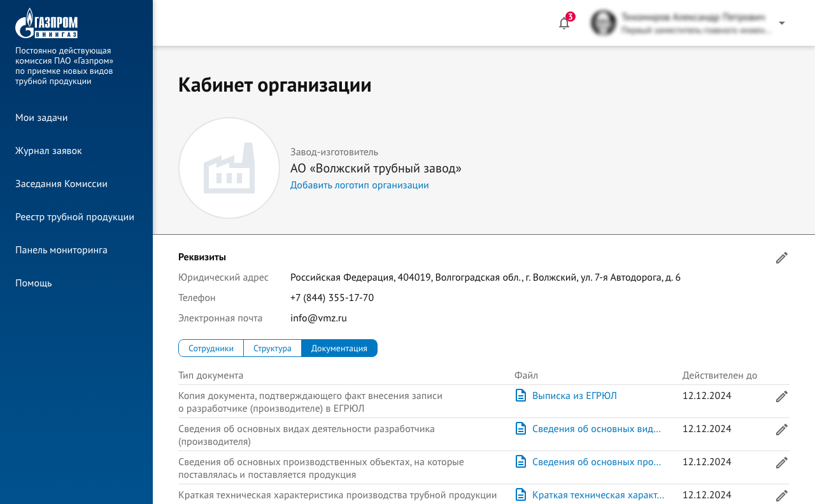Click the file icon beside Краткая техническая характ…

521,494
